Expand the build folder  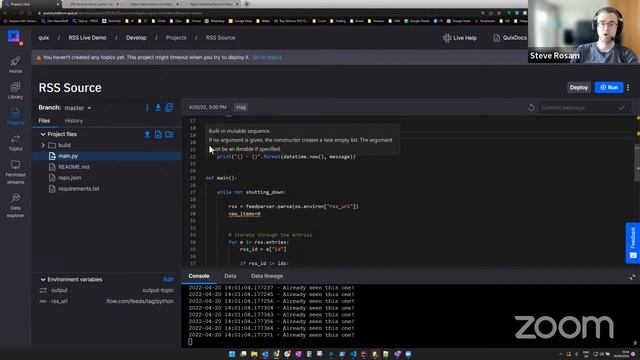pos(43,145)
